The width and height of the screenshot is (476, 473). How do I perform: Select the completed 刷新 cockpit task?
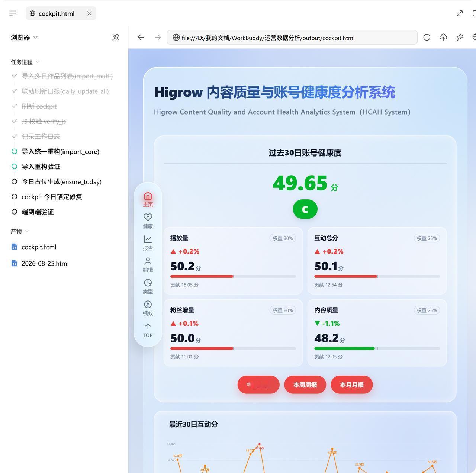(39, 106)
